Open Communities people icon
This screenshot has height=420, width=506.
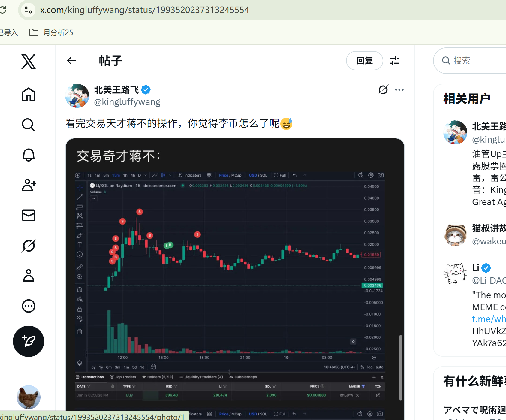(x=29, y=185)
